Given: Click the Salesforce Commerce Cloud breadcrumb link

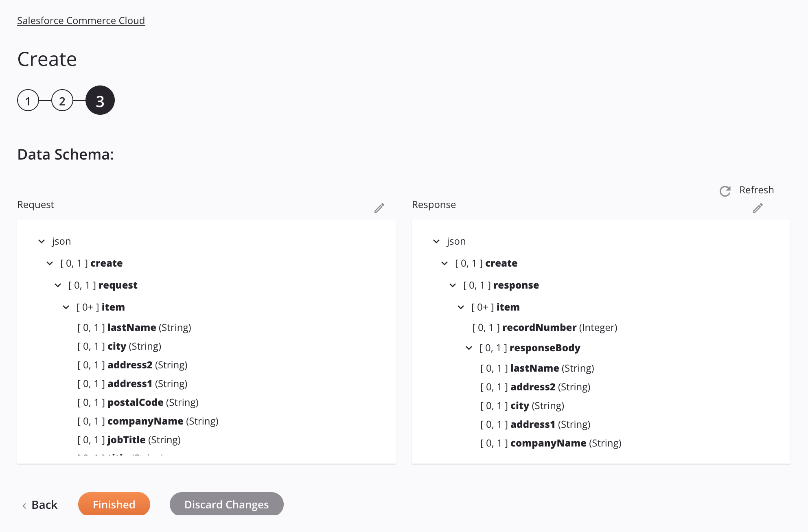Looking at the screenshot, I should click(x=81, y=20).
